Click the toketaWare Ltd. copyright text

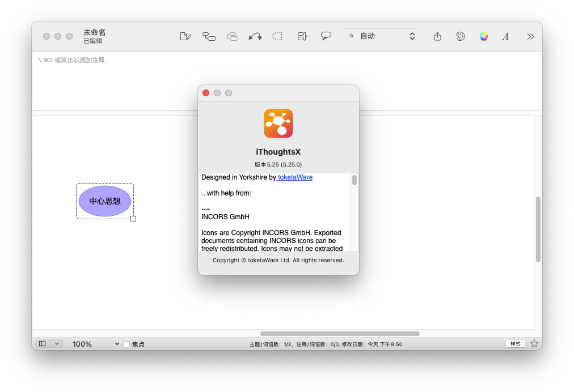pyautogui.click(x=278, y=261)
